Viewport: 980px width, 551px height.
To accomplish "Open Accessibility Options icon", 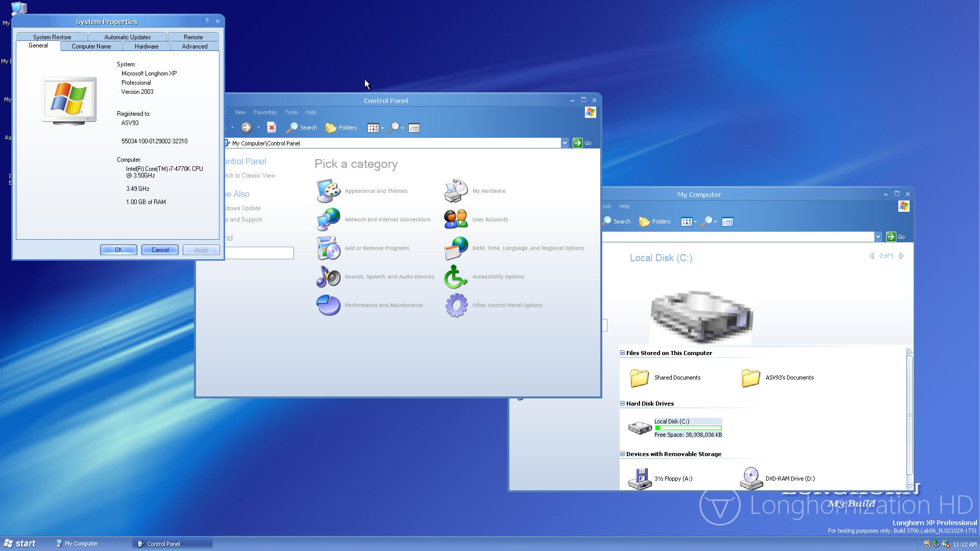I will pos(456,277).
